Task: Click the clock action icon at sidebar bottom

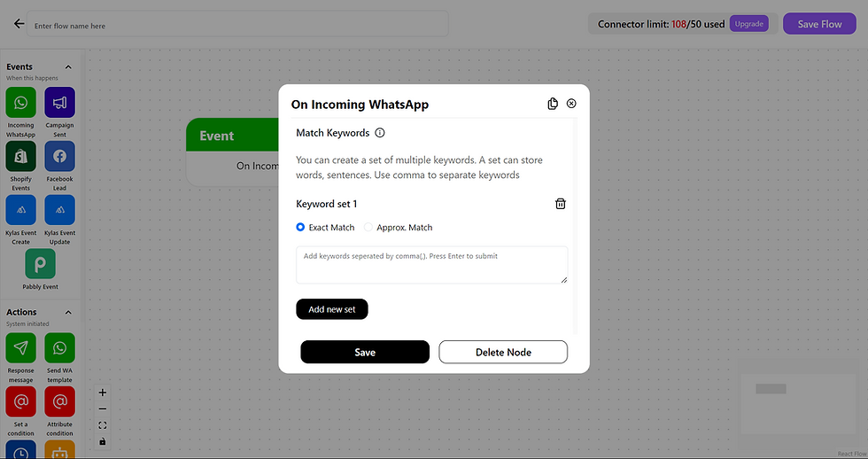Action: pyautogui.click(x=21, y=449)
